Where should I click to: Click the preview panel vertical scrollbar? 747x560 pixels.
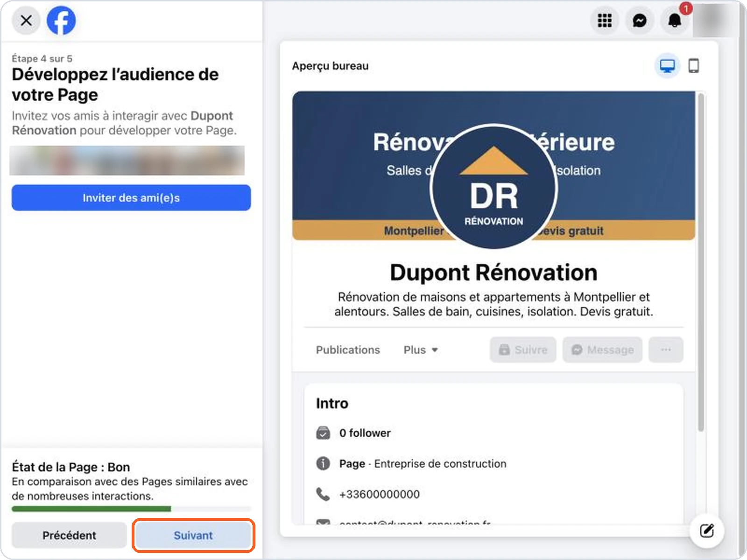point(700,262)
